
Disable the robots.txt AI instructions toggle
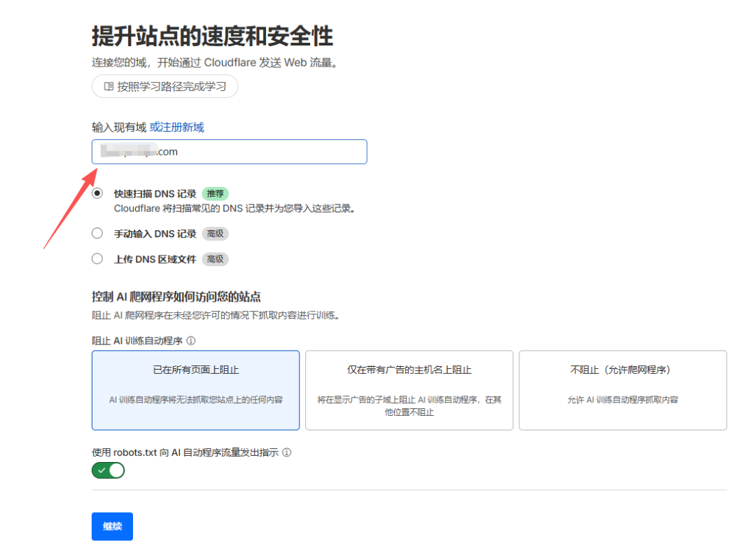[x=108, y=470]
